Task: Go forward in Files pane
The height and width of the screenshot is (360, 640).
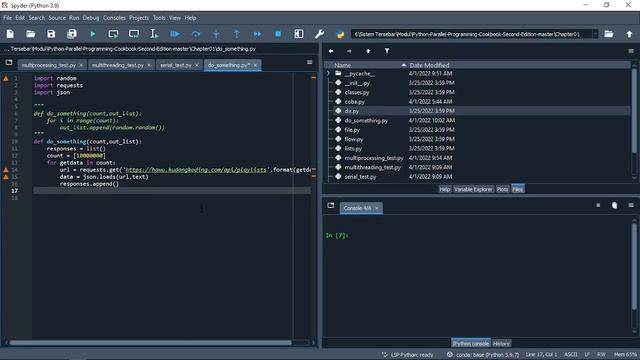Action: pos(349,51)
